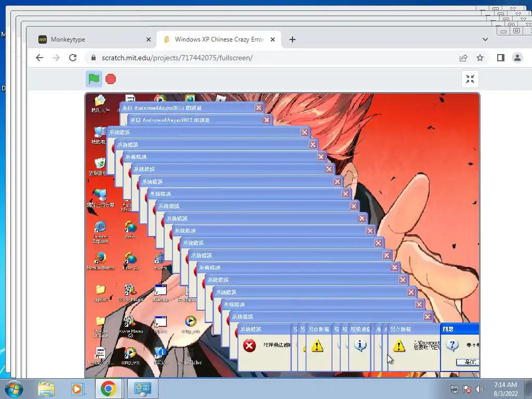Go forward to next page
The height and width of the screenshot is (399, 532).
pos(56,58)
